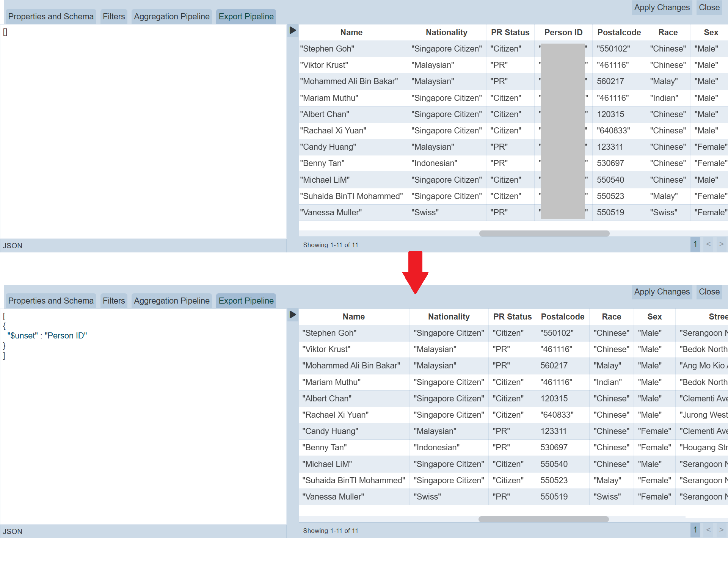Click the top Apply Changes button
This screenshot has width=728, height=567.
[x=662, y=8]
